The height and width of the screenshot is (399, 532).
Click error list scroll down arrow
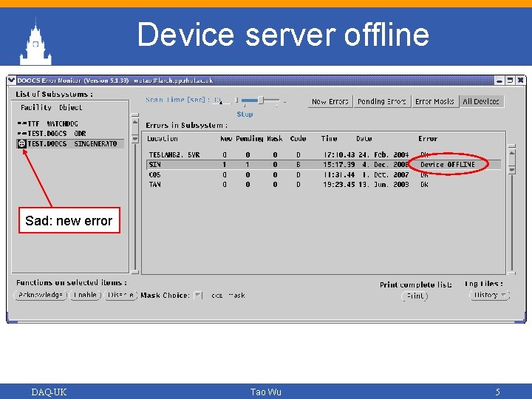512,170
